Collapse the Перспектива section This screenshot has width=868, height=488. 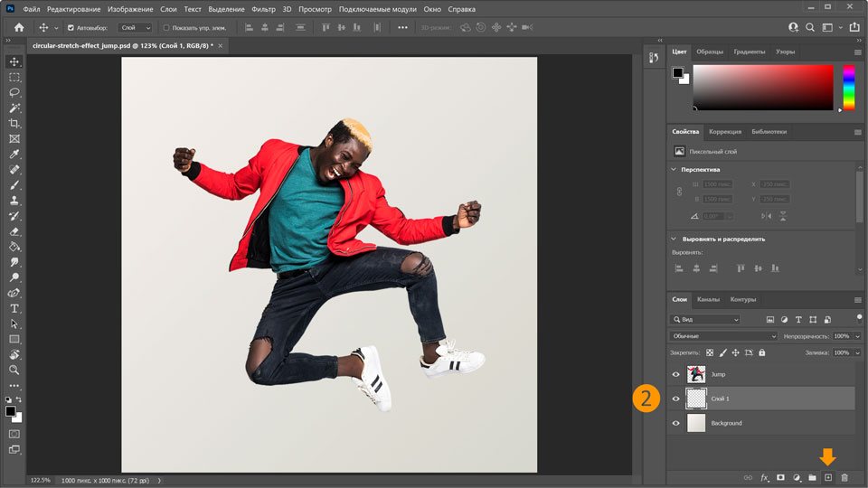pyautogui.click(x=675, y=169)
